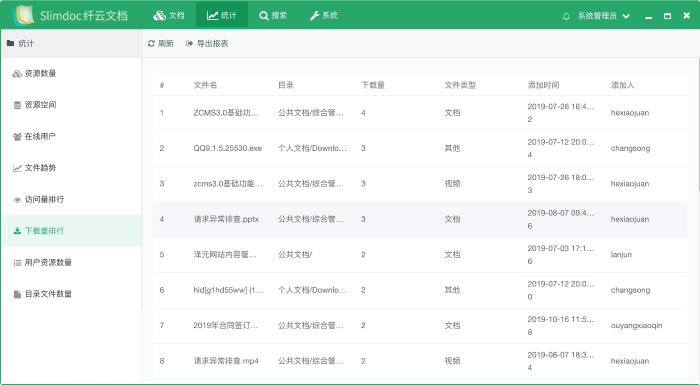700x385 pixels.
Task: Select 在线用户 in the sidebar
Action: tap(71, 136)
